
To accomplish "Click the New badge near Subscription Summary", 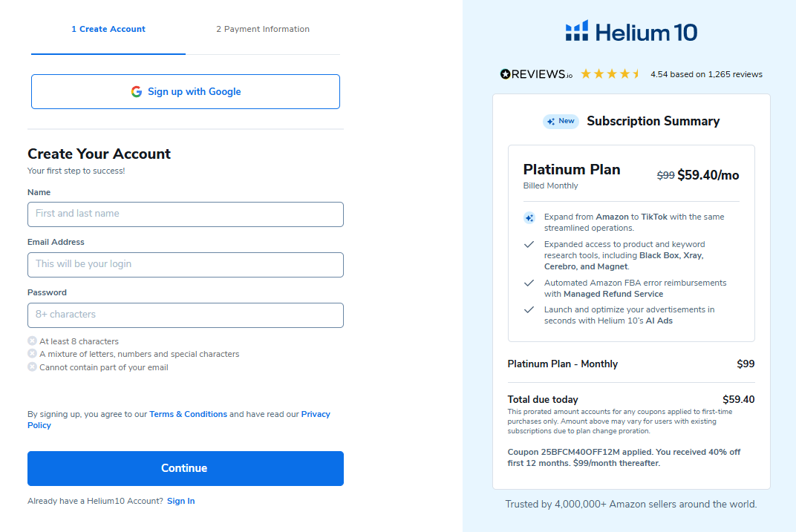I will click(x=561, y=121).
